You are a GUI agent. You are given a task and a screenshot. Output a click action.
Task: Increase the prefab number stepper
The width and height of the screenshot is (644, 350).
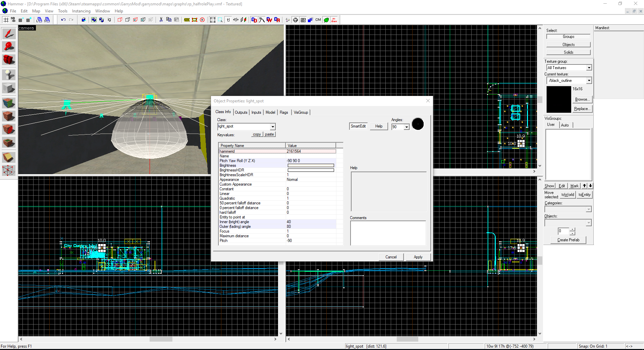(572, 230)
